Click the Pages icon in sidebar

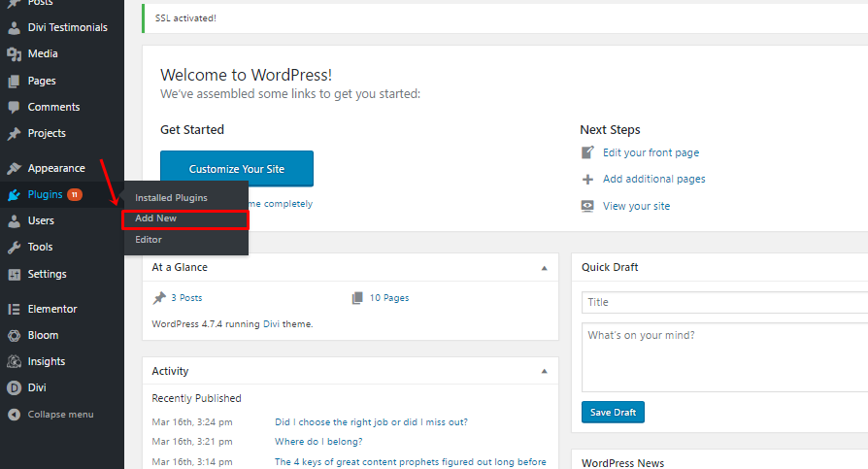click(14, 81)
